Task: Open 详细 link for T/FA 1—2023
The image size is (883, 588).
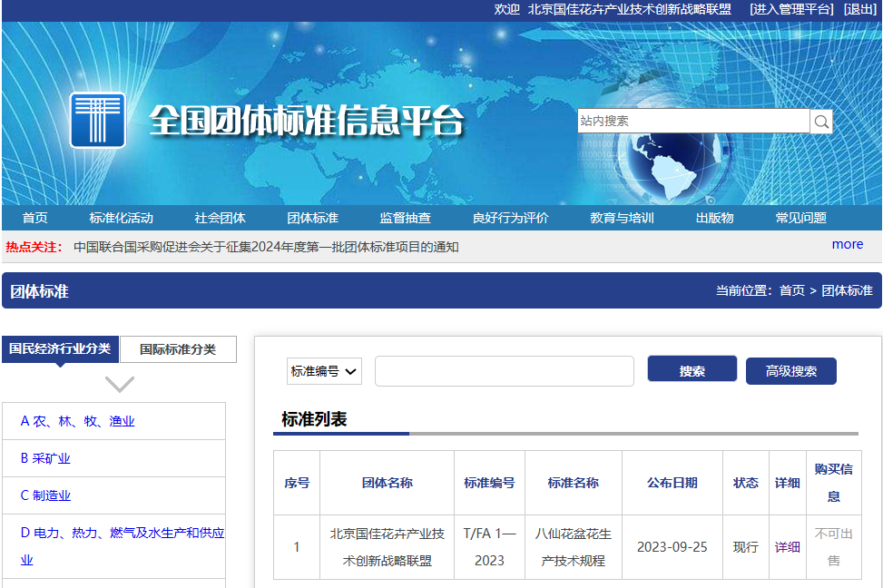Action: 788,547
